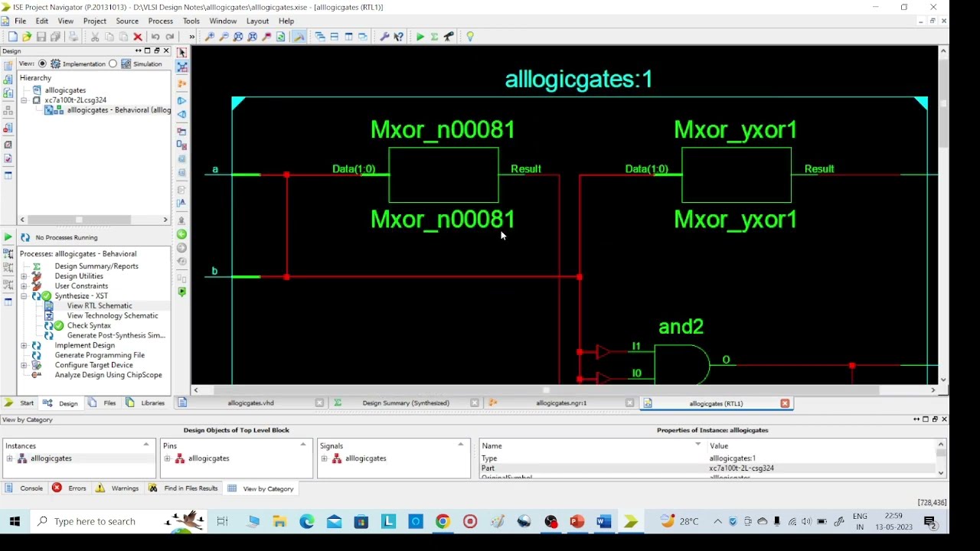Expand the Implement Design process node
980x551 pixels.
point(24,346)
